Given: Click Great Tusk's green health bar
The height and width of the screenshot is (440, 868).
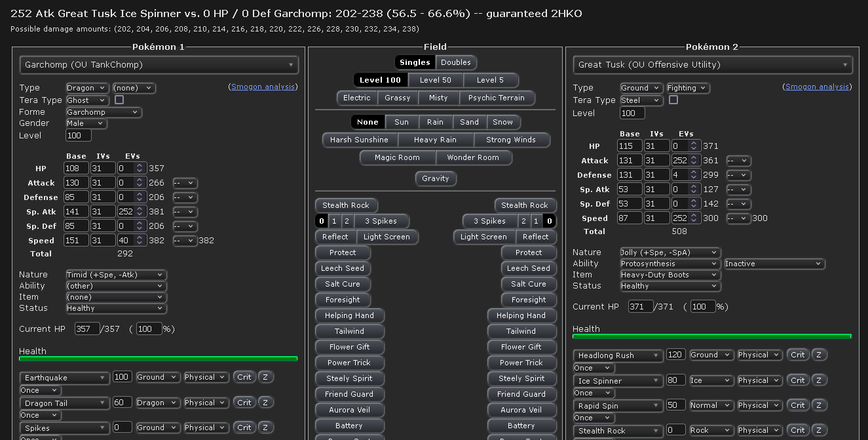Looking at the screenshot, I should pos(712,336).
